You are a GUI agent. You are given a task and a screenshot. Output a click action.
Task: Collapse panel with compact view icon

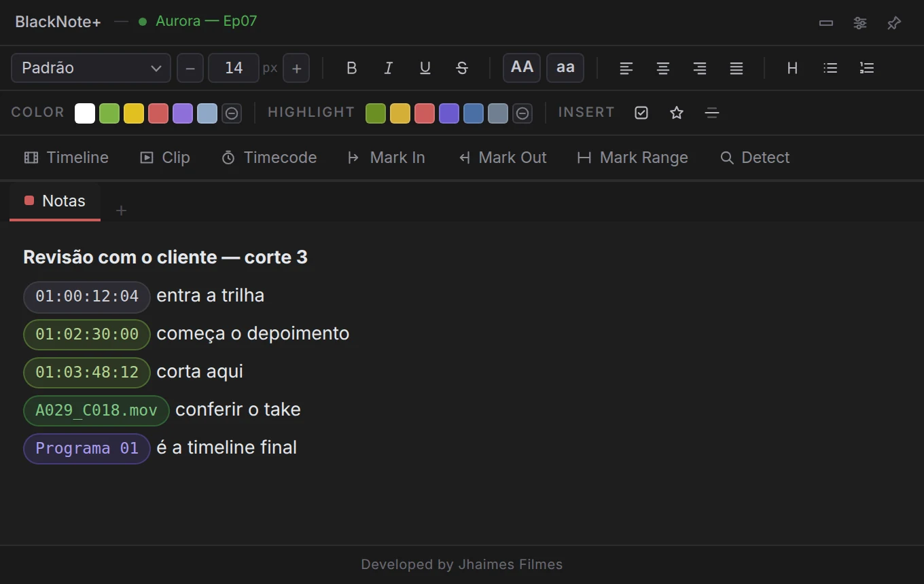click(x=826, y=23)
